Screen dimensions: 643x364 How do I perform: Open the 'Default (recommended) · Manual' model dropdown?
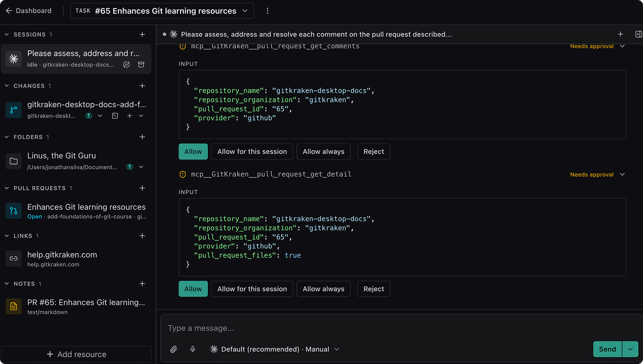click(x=274, y=349)
